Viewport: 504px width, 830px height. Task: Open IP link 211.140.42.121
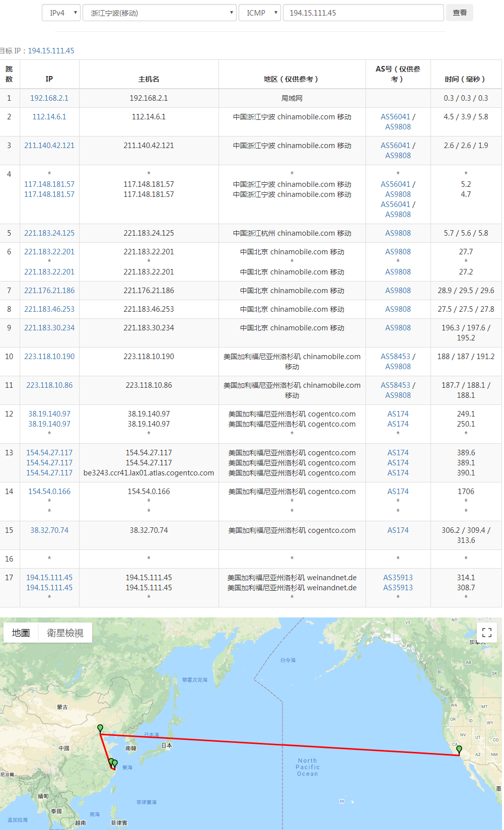click(x=49, y=146)
